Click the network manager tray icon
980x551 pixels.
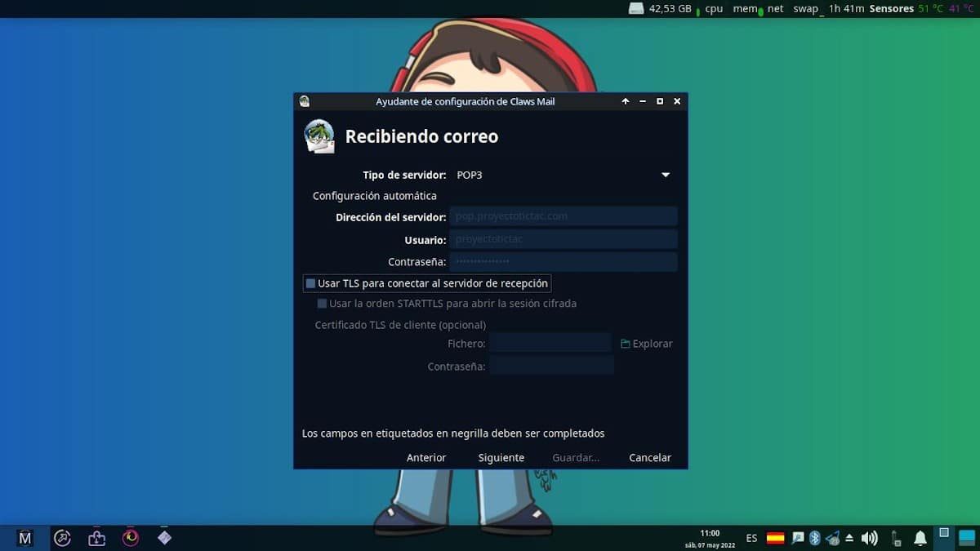[833, 538]
